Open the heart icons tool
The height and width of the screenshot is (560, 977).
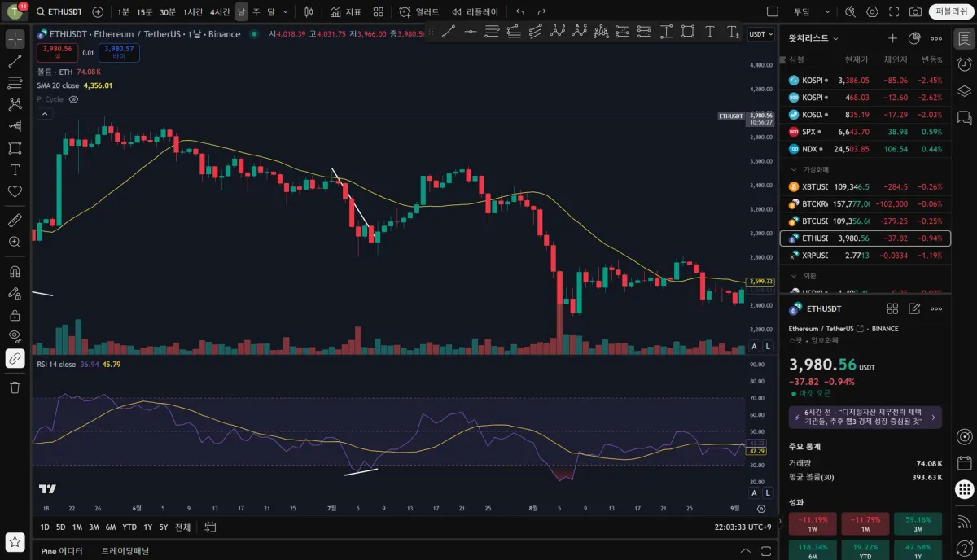click(x=15, y=191)
